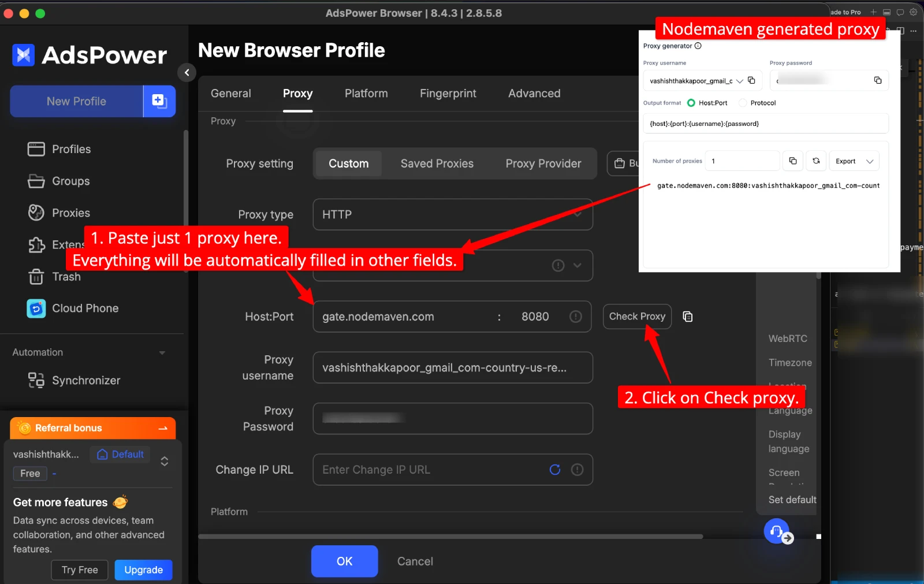Image resolution: width=924 pixels, height=584 pixels.
Task: Open the Export dropdown in Nodemaven panel
Action: coord(854,161)
